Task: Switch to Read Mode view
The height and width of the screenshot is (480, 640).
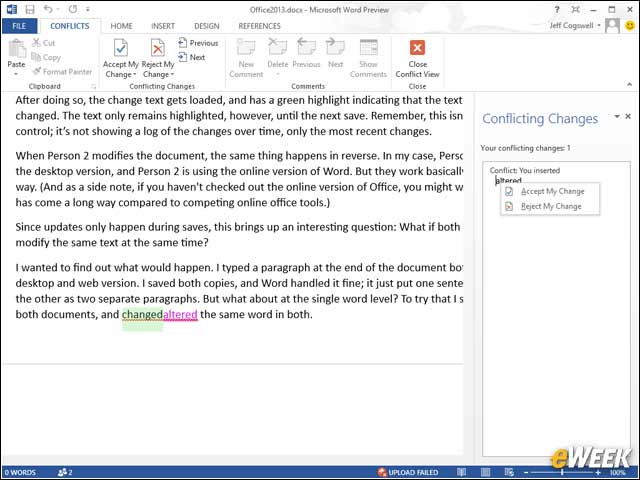Action: pos(461,473)
